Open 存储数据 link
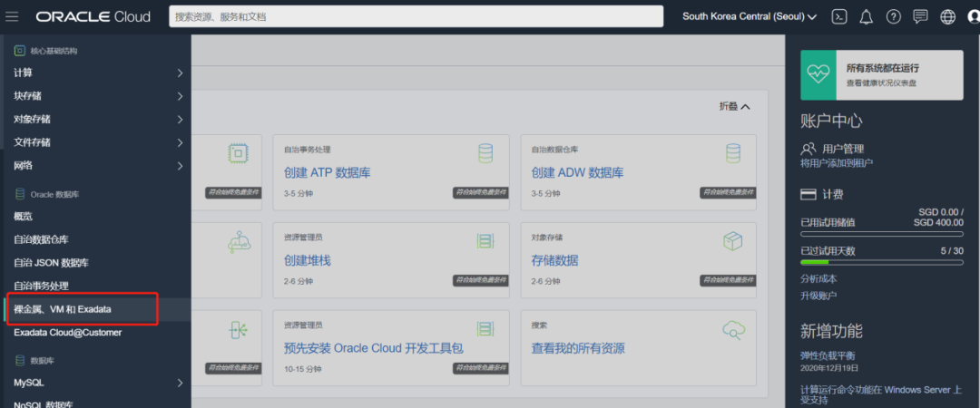The height and width of the screenshot is (408, 980). pos(555,260)
